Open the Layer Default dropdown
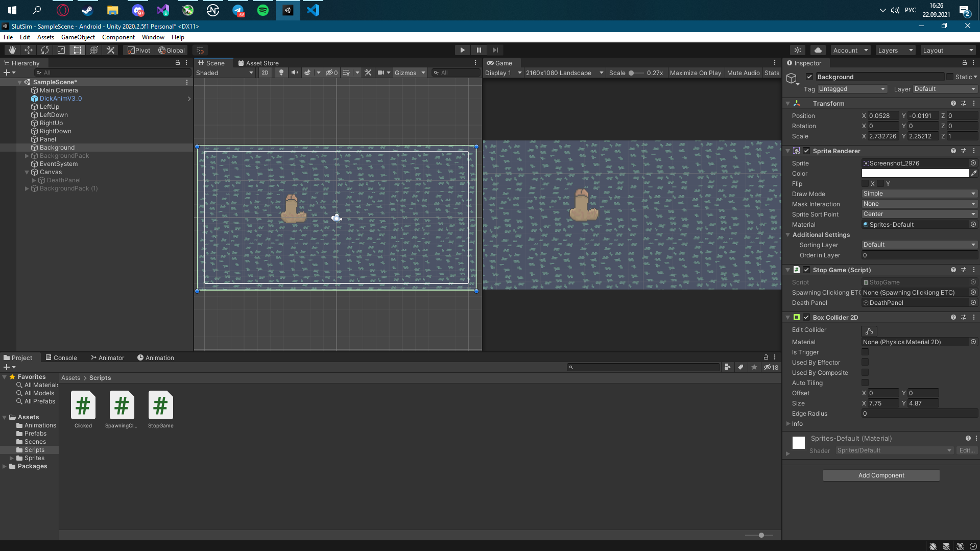980x551 pixels. (x=945, y=89)
